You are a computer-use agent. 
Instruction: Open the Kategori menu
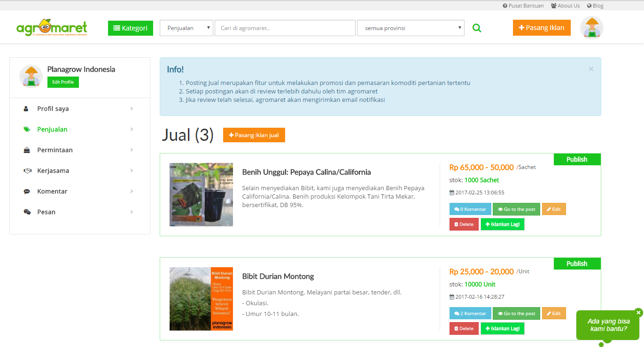coord(131,28)
